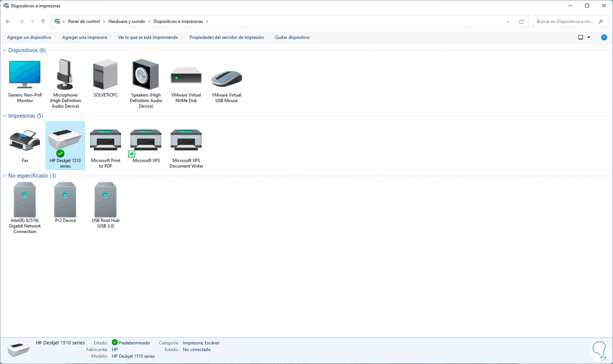This screenshot has height=364, width=613.
Task: Expand the chevron after Panel de control
Action: [104, 22]
